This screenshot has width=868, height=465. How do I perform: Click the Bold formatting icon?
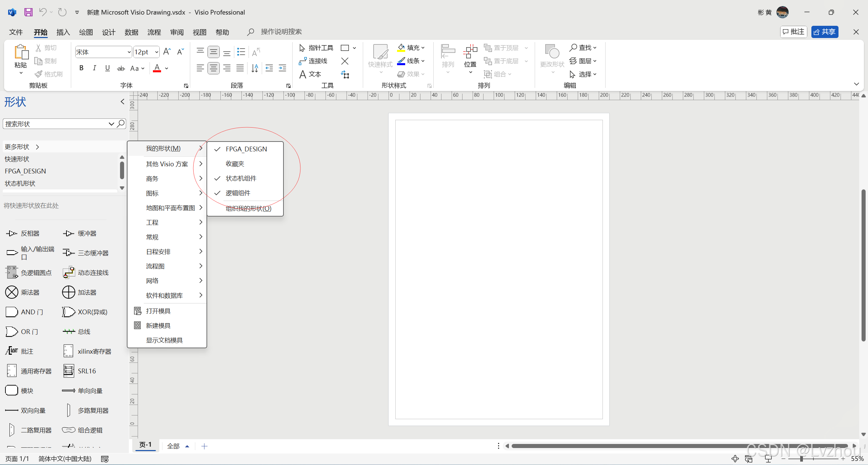tap(81, 68)
